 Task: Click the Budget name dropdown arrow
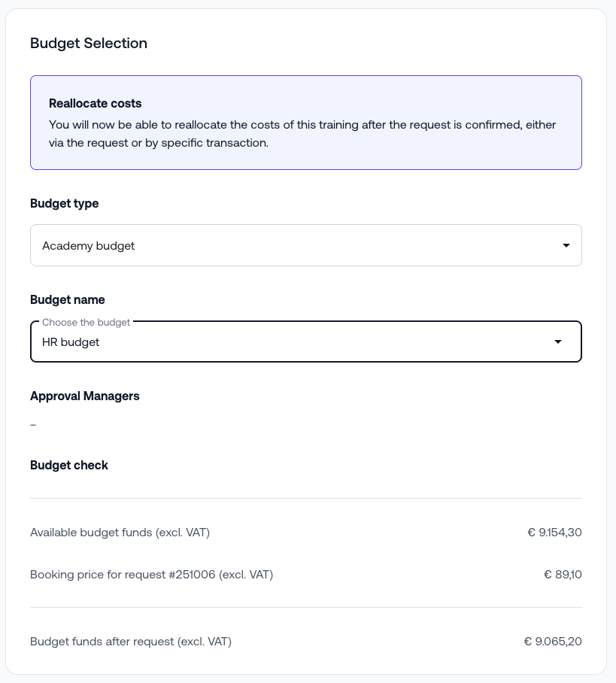tap(557, 341)
